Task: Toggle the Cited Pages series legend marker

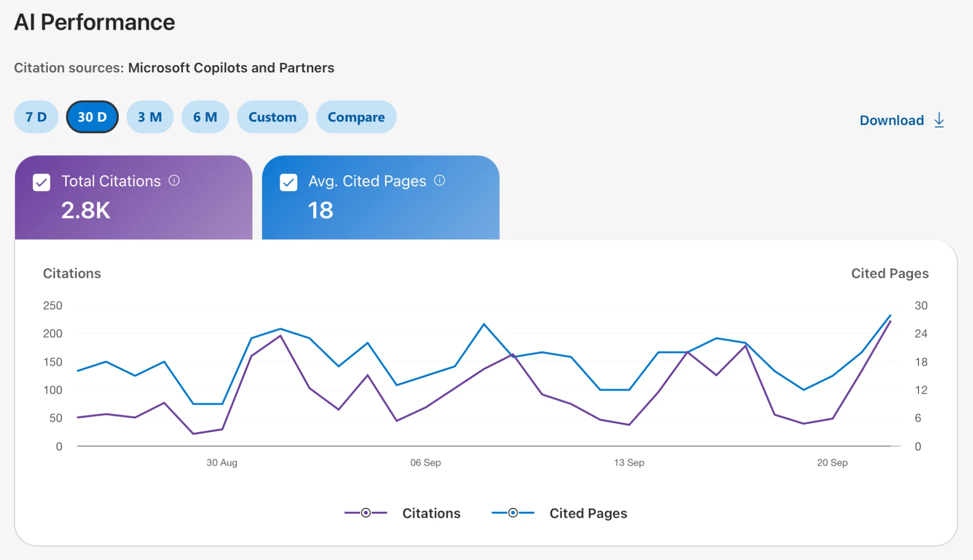Action: [513, 513]
